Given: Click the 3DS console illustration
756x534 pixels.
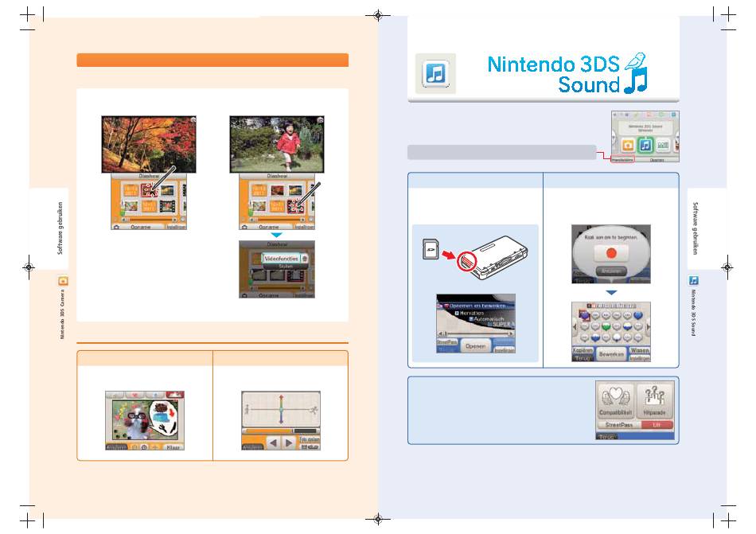Looking at the screenshot, I should (x=493, y=257).
